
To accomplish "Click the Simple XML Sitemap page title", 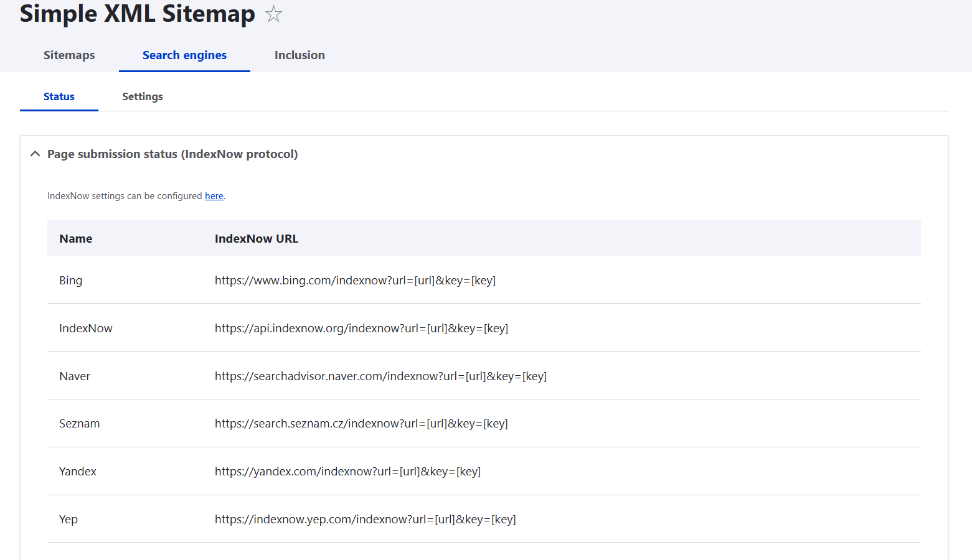I will (x=137, y=14).
